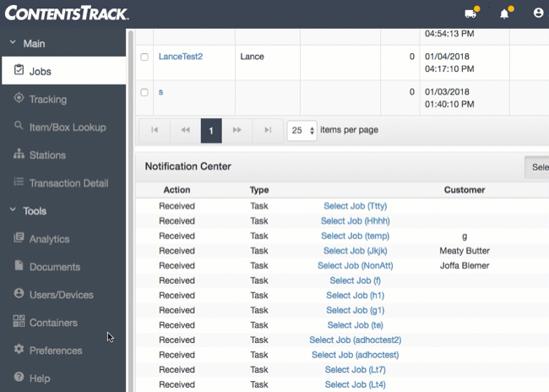The height and width of the screenshot is (392, 549).
Task: Click the Help question mark icon
Action: tap(19, 377)
